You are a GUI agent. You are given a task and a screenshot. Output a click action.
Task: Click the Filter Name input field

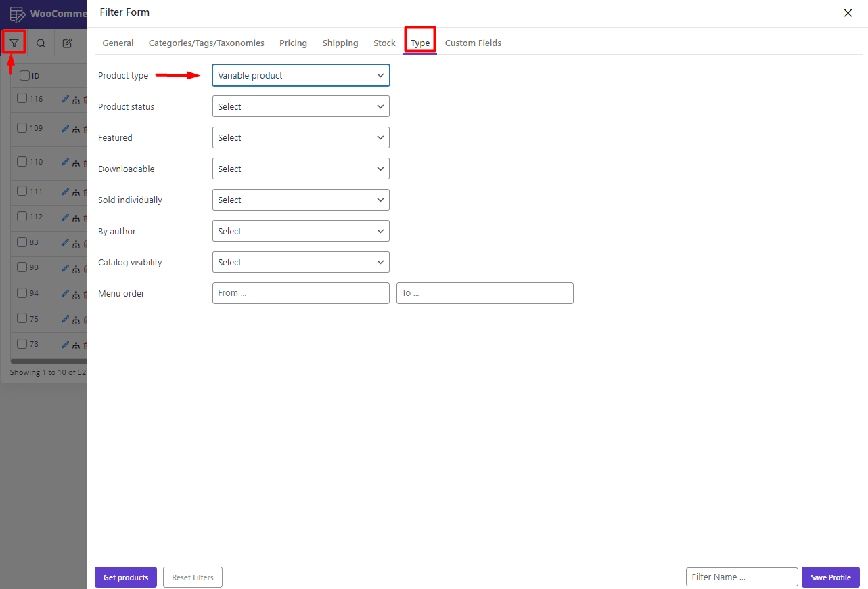click(741, 576)
